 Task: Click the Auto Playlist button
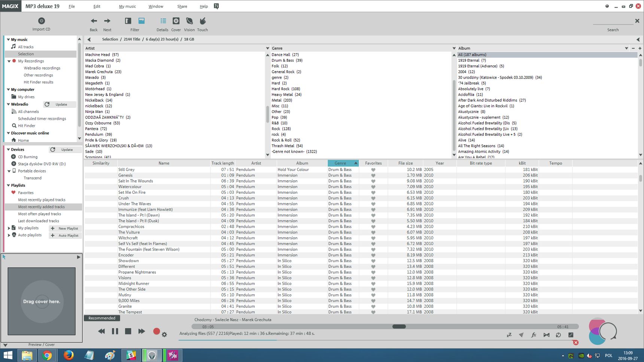pos(65,235)
